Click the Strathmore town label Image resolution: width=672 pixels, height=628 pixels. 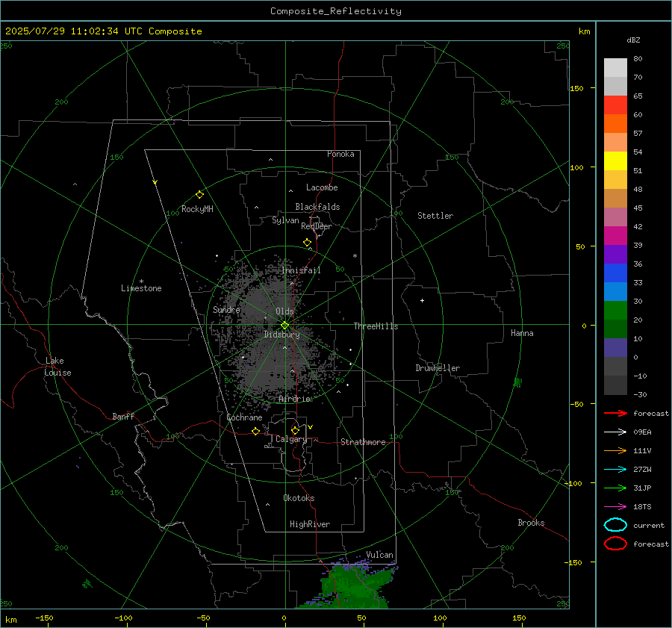click(x=363, y=442)
